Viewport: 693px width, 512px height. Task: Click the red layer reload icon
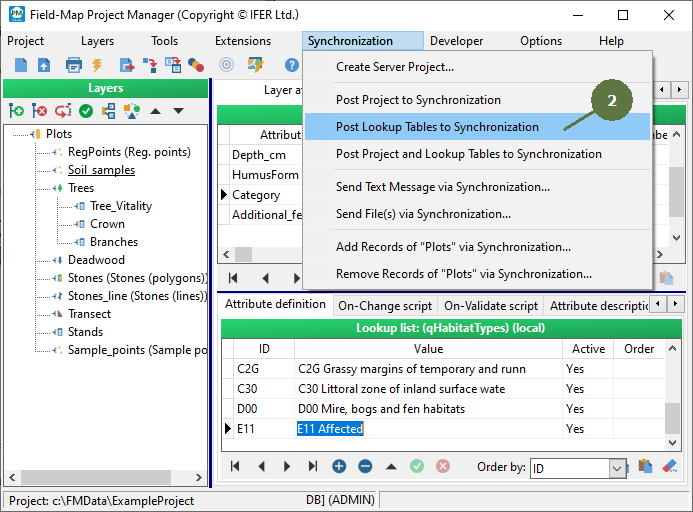click(x=63, y=111)
